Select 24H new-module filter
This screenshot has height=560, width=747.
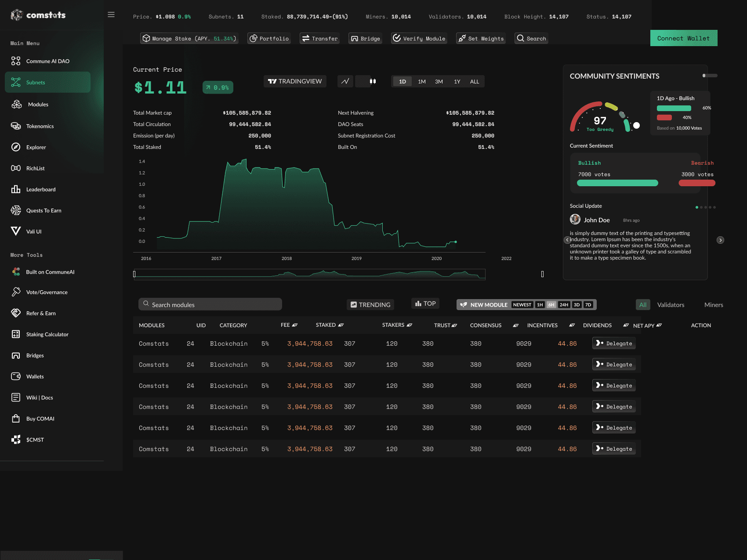pyautogui.click(x=564, y=305)
